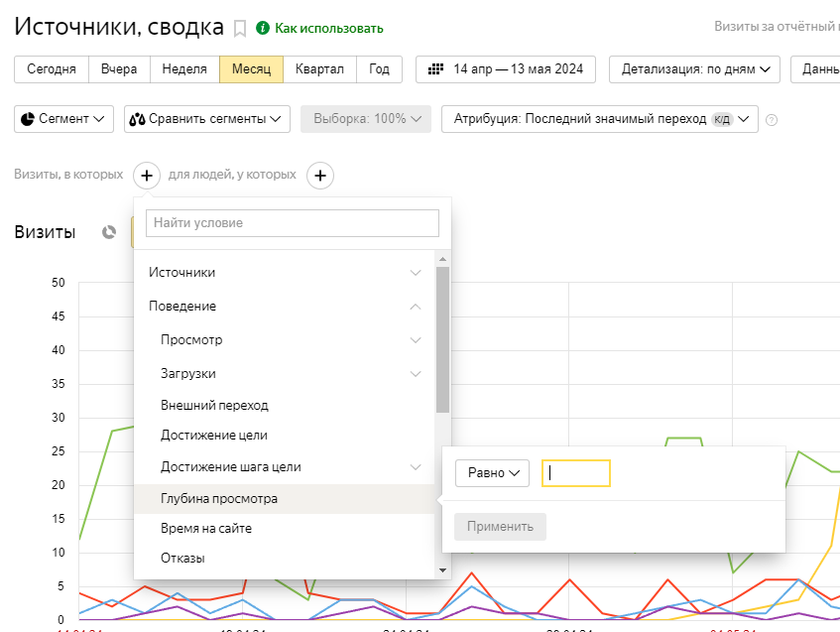The height and width of the screenshot is (632, 840).
Task: Expand the 'Источники' condition group
Action: point(283,272)
